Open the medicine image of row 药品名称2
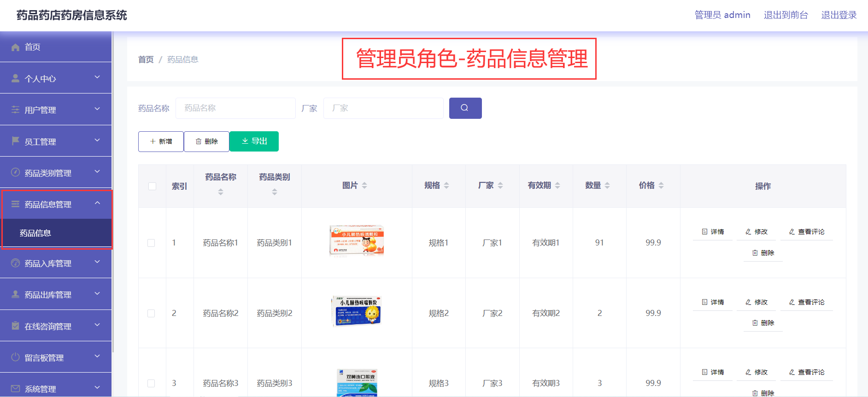 tap(357, 311)
